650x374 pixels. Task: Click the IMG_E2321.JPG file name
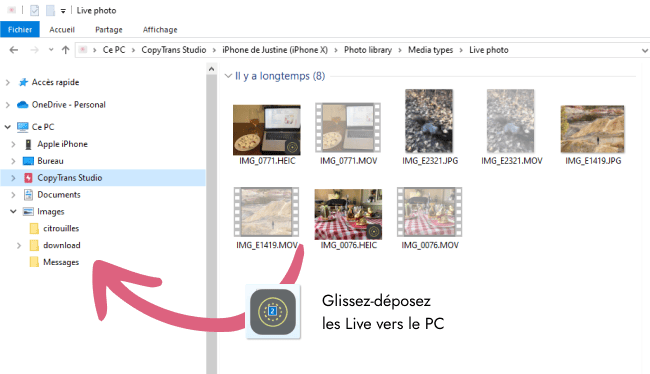(x=430, y=161)
